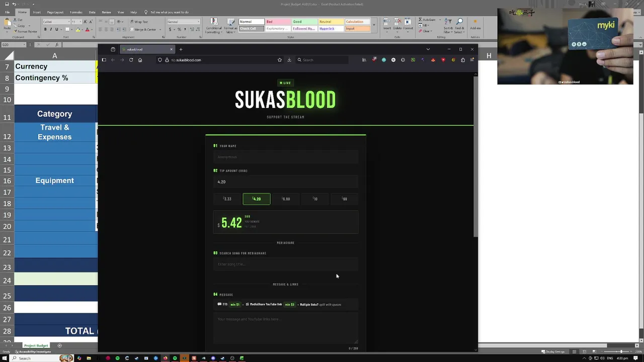
Task: Apply italic formatting in Excel
Action: [x=50, y=29]
